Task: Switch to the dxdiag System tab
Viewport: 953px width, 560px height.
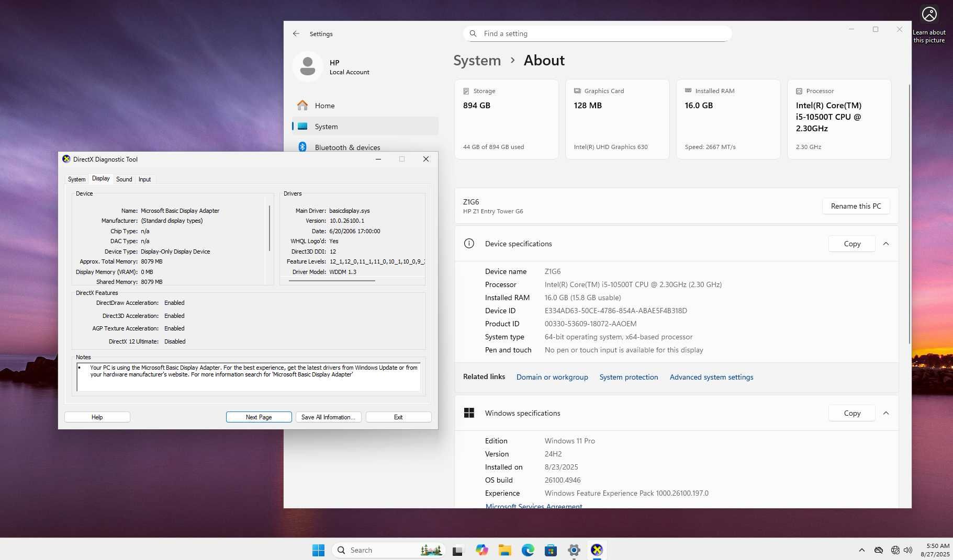Action: 76,179
